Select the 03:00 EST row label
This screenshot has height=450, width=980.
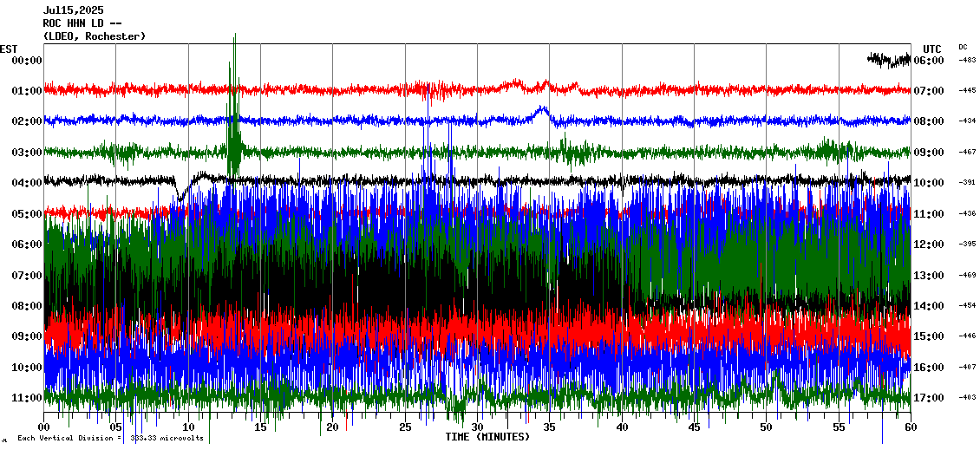pyautogui.click(x=27, y=153)
